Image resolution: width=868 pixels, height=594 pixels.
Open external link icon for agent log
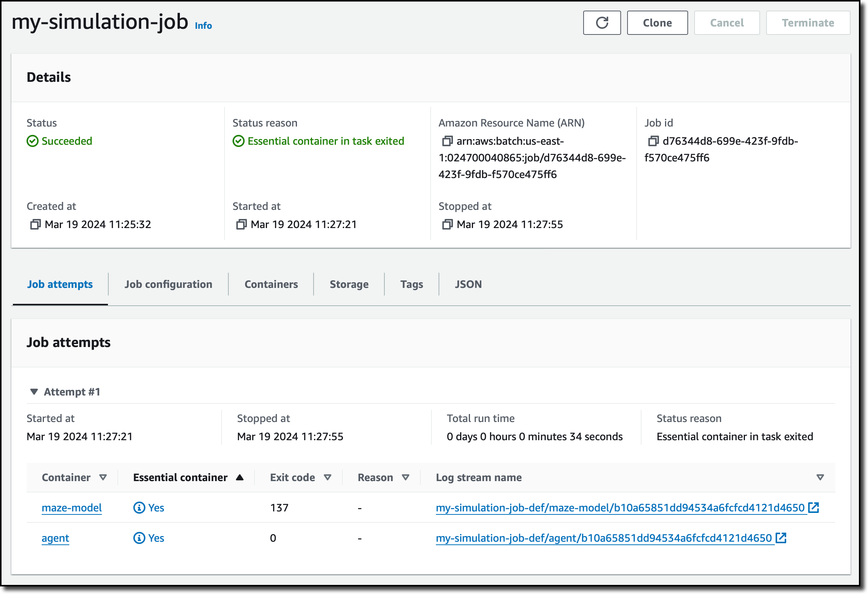[781, 538]
